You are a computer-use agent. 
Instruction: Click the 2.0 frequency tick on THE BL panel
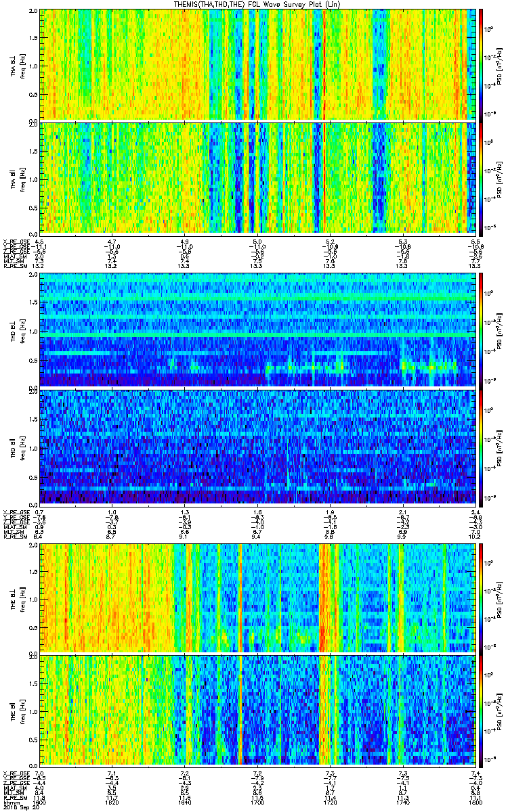33,544
